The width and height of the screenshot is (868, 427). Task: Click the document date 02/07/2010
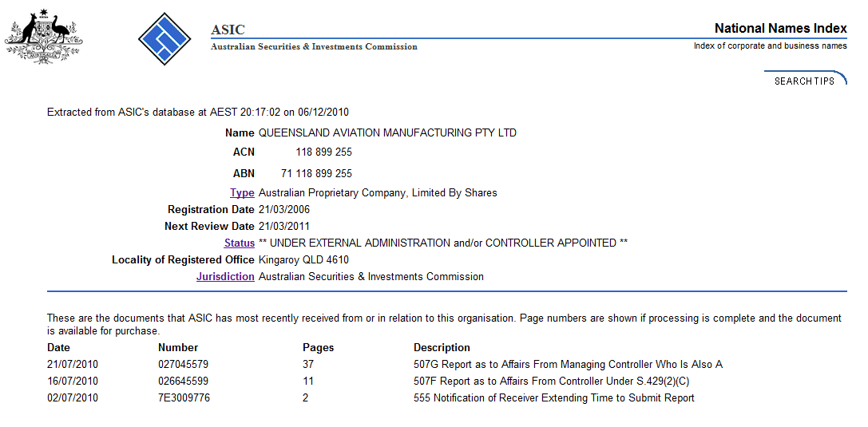point(73,397)
